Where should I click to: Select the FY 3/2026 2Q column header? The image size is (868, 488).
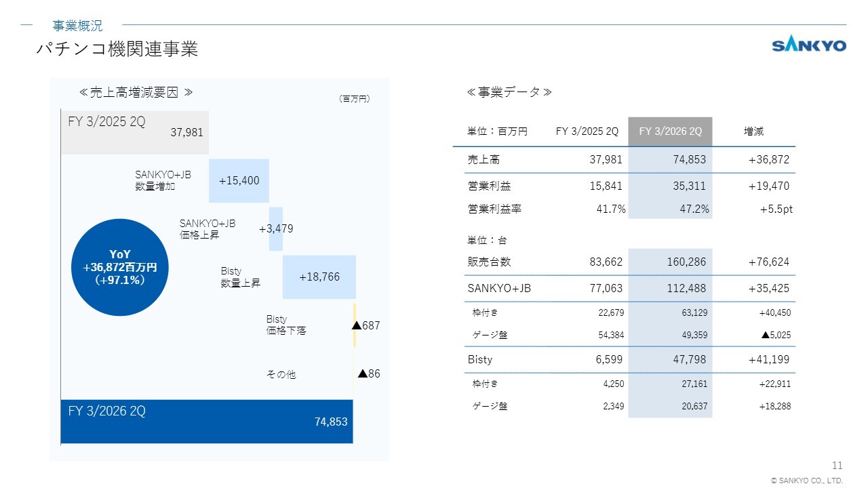(x=670, y=131)
